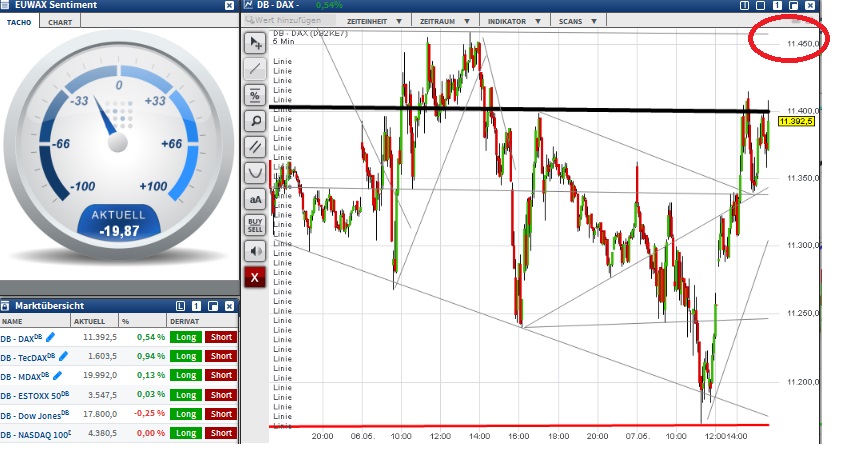Switch to the TACHO tab

point(19,22)
